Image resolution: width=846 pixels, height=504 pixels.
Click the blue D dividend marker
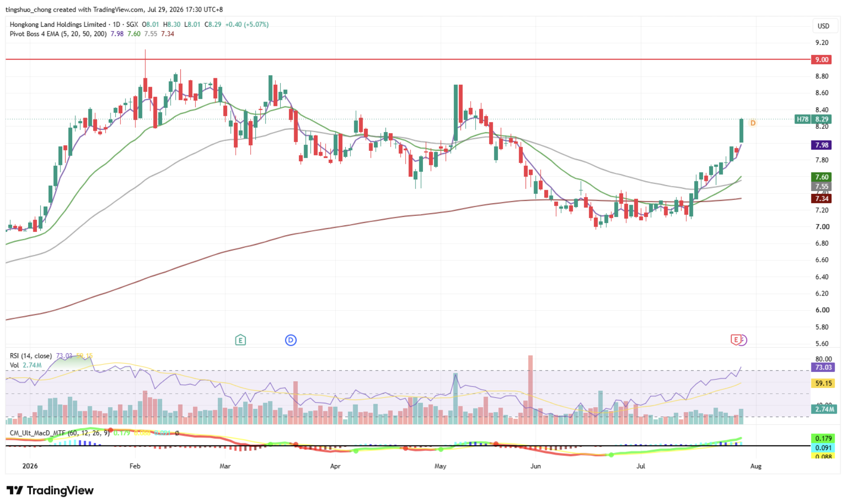(291, 340)
